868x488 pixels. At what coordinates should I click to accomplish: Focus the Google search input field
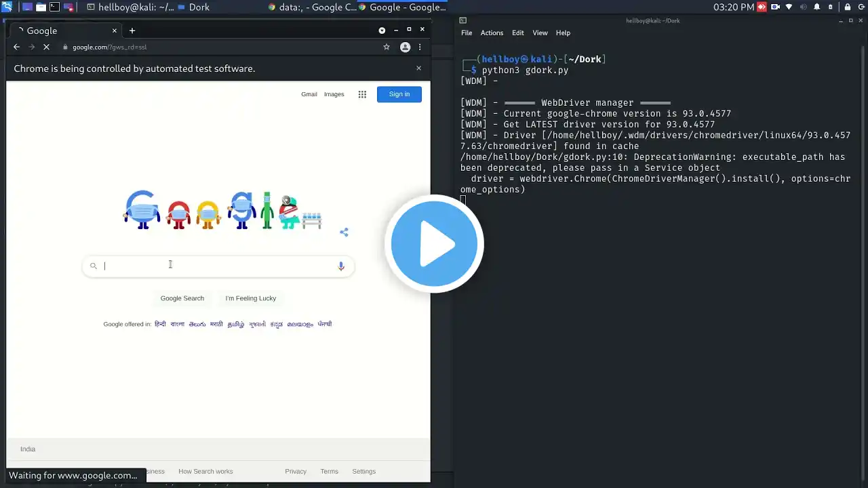218,266
